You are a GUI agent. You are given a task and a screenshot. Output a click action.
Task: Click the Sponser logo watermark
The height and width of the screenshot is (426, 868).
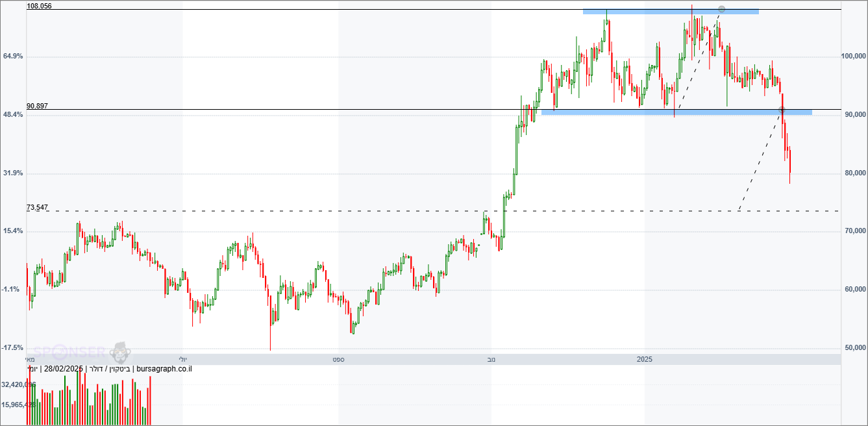point(69,353)
